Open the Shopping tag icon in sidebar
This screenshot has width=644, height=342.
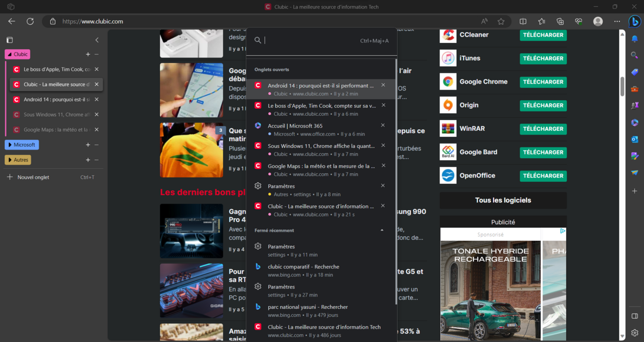tap(634, 72)
